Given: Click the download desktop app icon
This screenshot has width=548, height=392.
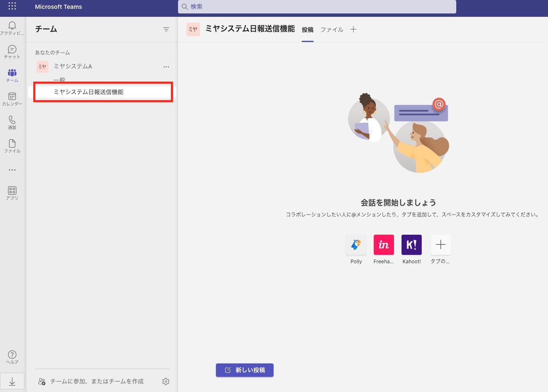Looking at the screenshot, I should [12, 381].
